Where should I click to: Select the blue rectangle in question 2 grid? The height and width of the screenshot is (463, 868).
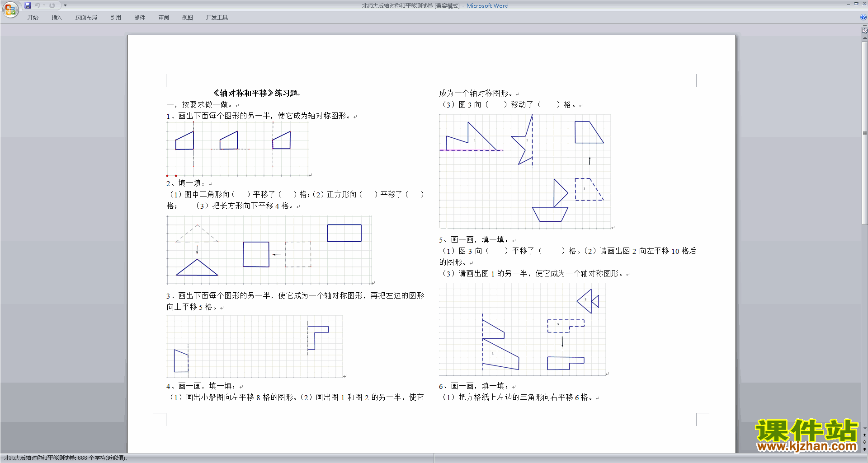[344, 233]
